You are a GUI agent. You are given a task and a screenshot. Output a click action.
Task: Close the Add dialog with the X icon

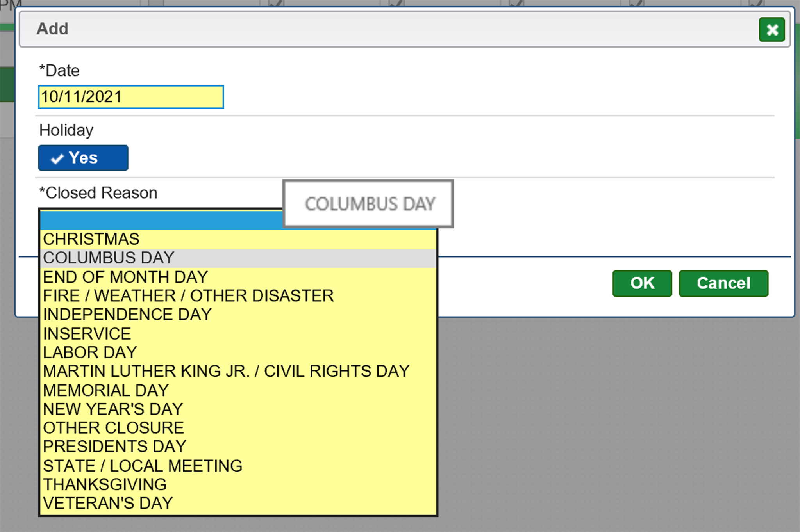pos(771,30)
